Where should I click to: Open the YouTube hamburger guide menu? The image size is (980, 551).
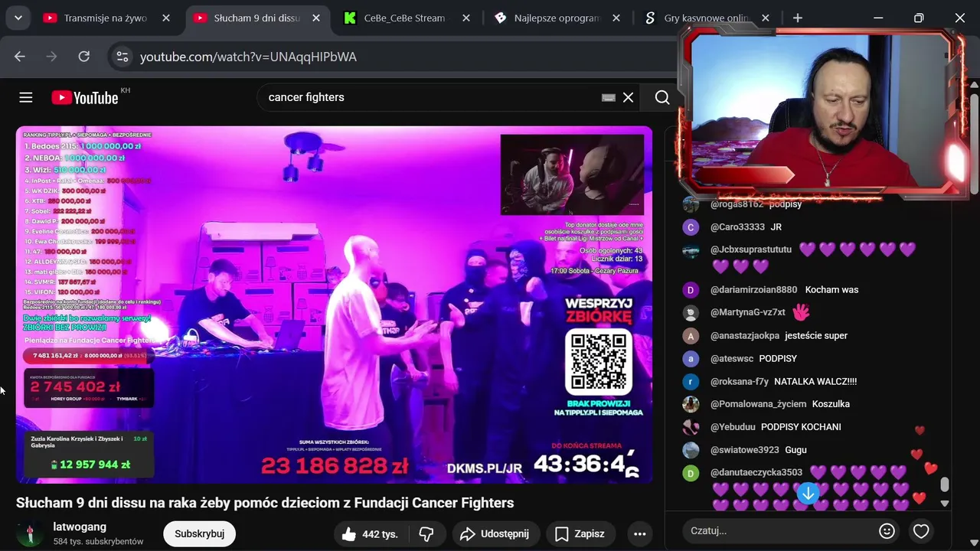point(26,97)
